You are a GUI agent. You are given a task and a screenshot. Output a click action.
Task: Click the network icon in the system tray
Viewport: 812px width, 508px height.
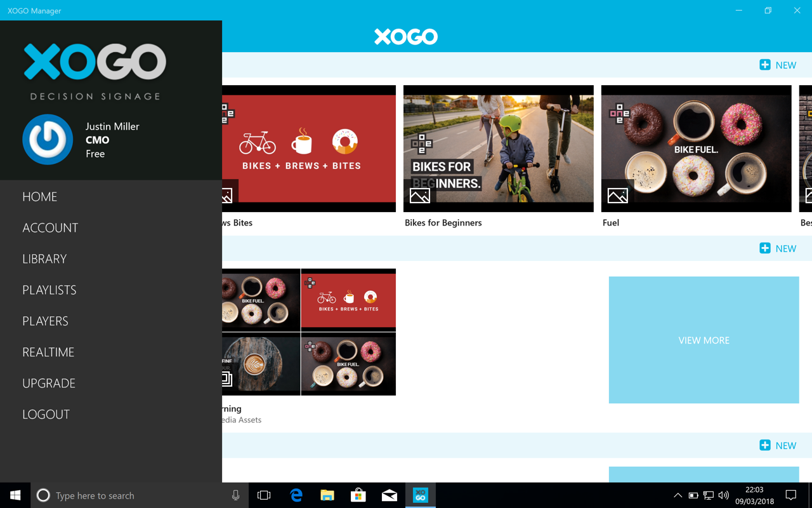(709, 495)
